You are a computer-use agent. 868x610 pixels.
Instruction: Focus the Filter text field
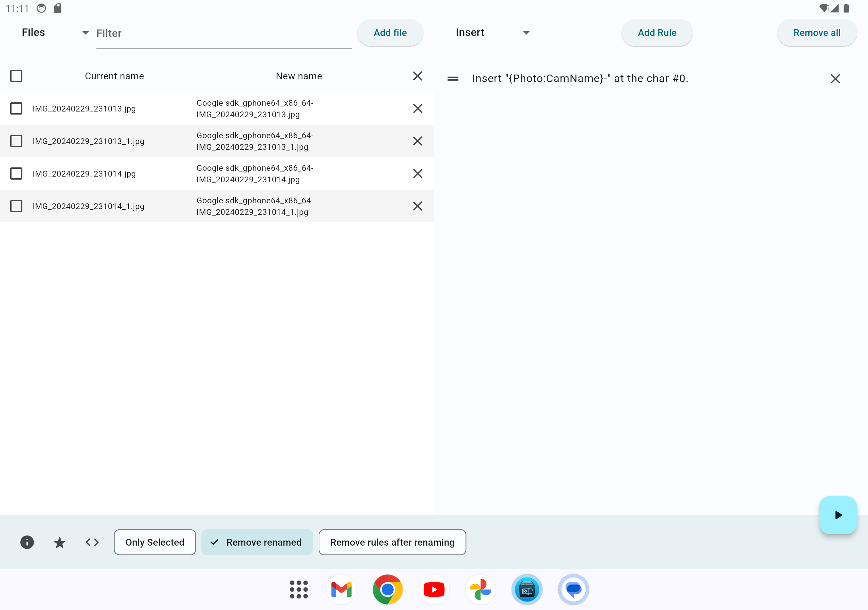pos(224,33)
